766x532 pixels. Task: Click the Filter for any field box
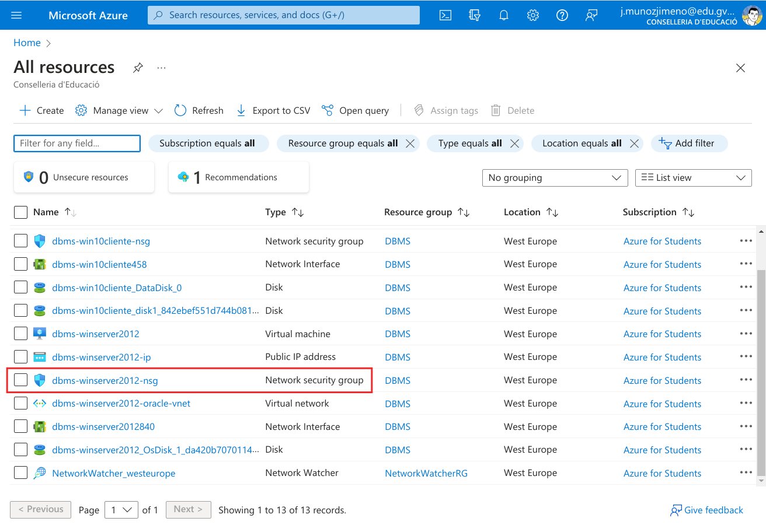[x=77, y=143]
